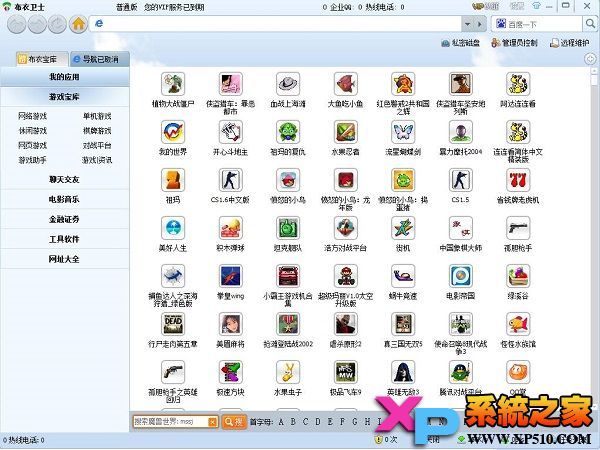
Task: Launch the 坦克部队 tank icon
Action: click(x=288, y=228)
